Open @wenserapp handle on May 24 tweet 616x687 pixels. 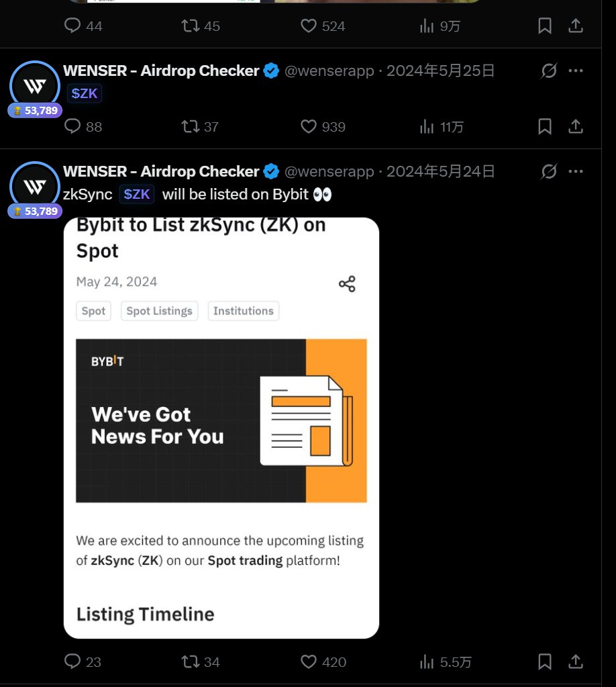click(x=329, y=171)
